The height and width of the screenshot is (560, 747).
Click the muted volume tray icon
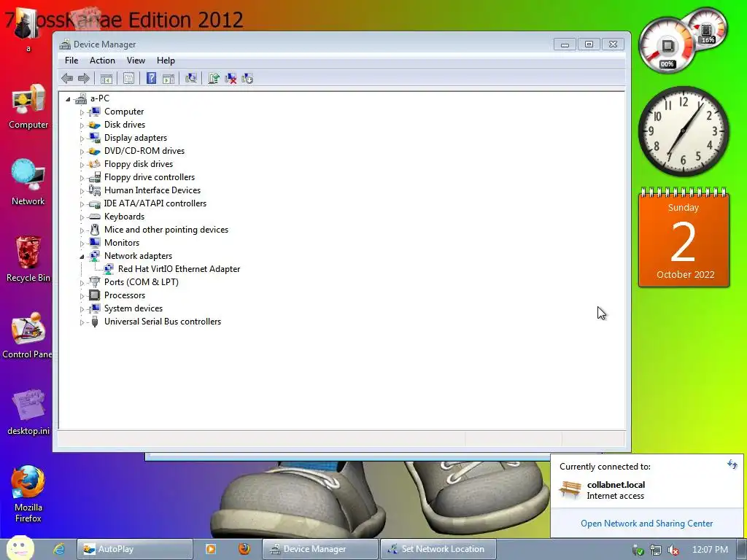point(673,550)
